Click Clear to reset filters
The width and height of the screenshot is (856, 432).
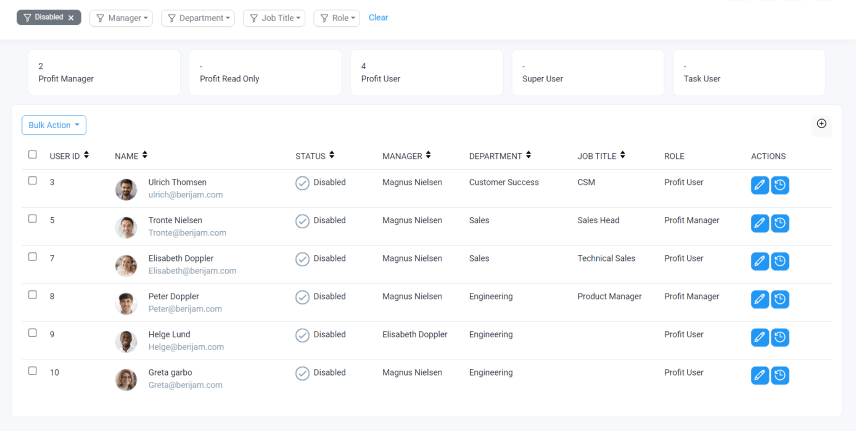[x=378, y=17]
